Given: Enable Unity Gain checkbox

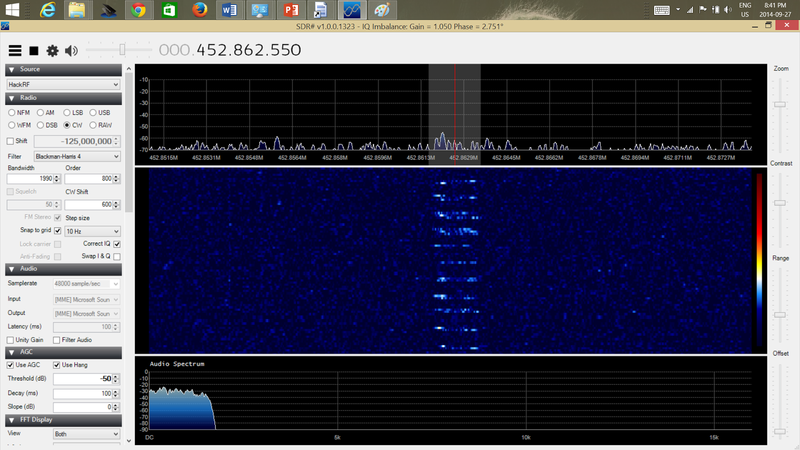Looking at the screenshot, I should [10, 340].
